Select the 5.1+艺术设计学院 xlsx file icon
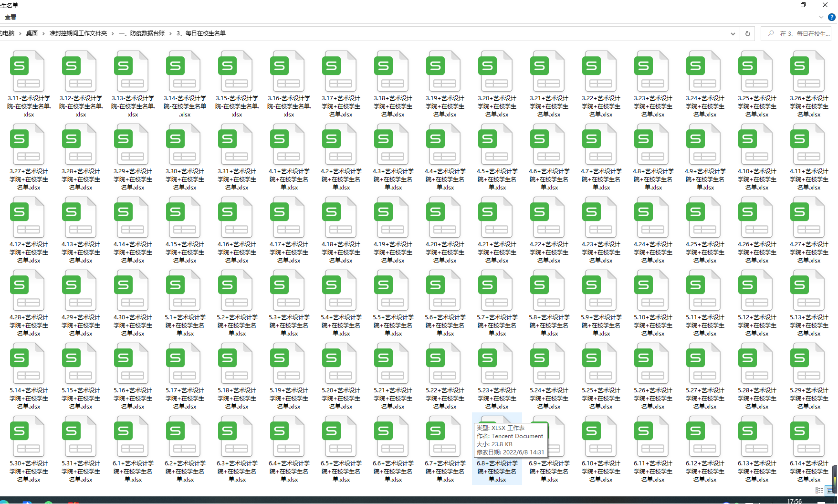Image resolution: width=838 pixels, height=504 pixels. pos(184,291)
